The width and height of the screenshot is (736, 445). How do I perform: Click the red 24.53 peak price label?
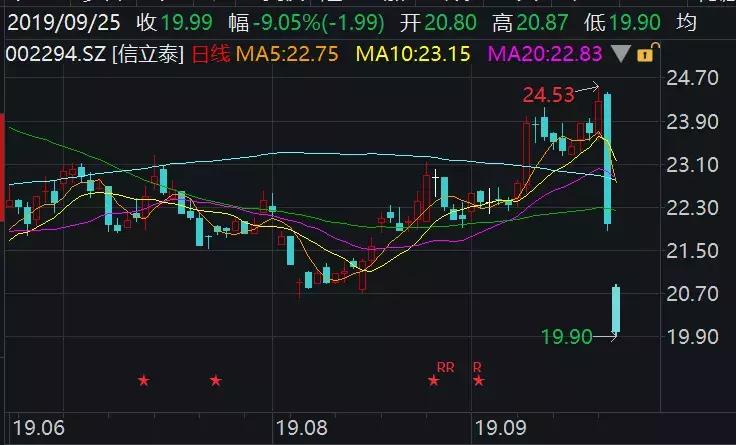pyautogui.click(x=548, y=95)
